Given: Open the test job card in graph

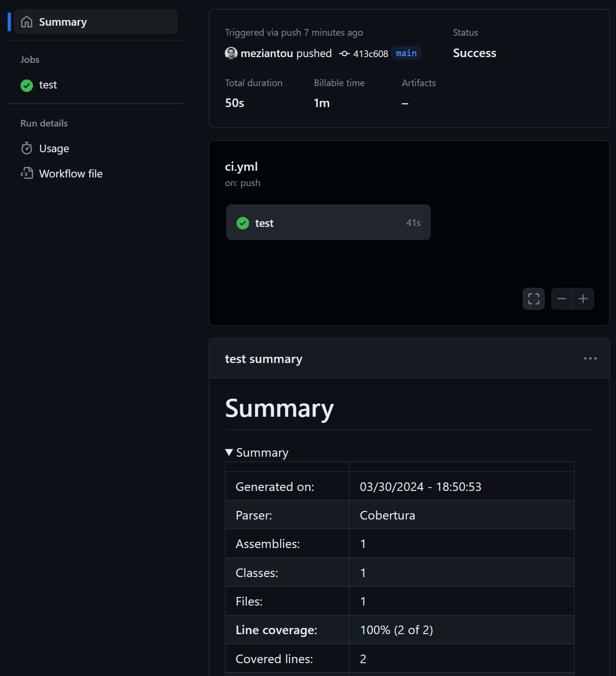Looking at the screenshot, I should coord(328,223).
